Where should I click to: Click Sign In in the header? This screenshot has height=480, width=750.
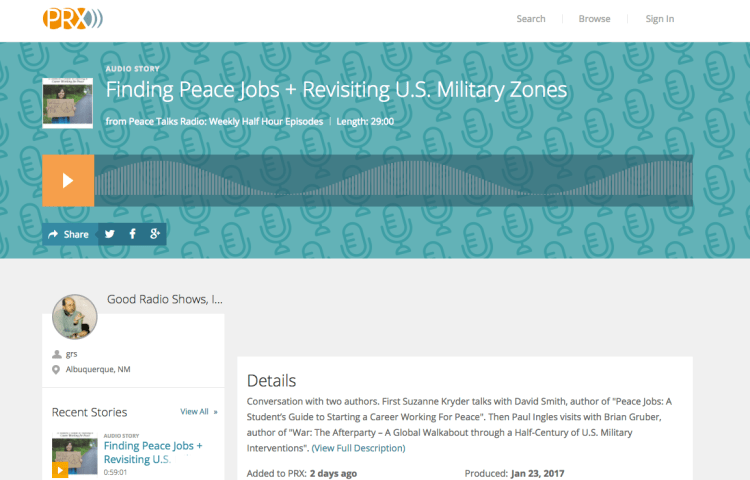(659, 19)
